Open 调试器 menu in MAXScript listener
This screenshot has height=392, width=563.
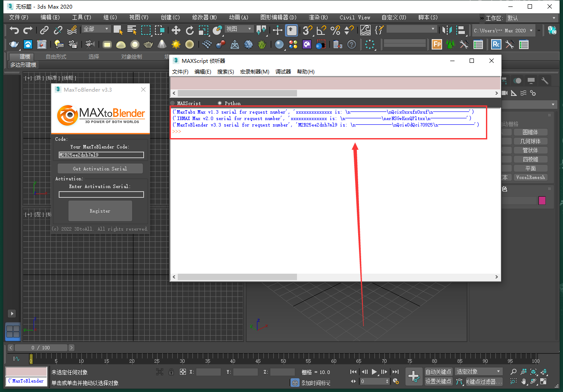pos(283,72)
